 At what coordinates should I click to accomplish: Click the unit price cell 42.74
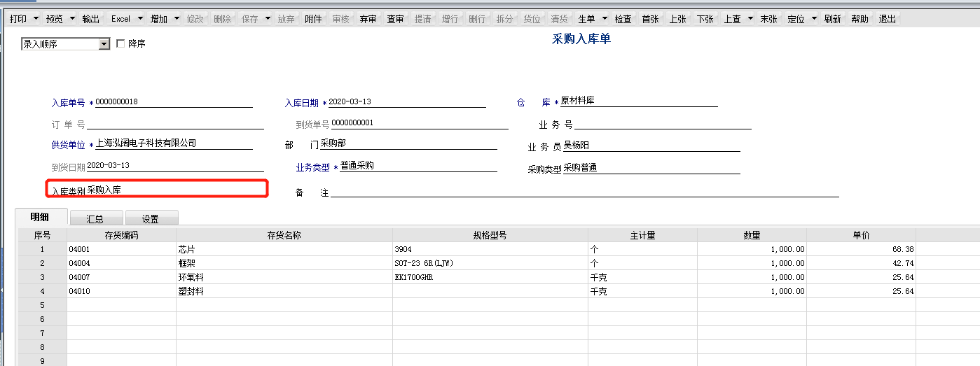(x=861, y=263)
